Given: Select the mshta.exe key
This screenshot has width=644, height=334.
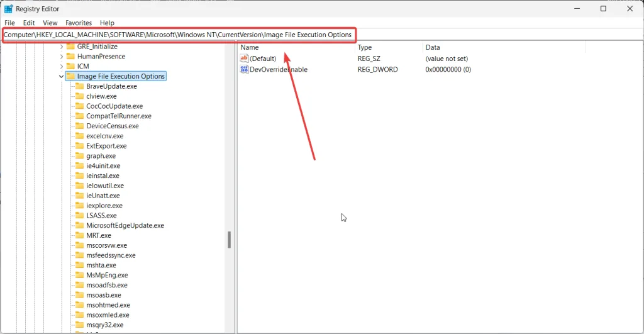Looking at the screenshot, I should (x=101, y=265).
